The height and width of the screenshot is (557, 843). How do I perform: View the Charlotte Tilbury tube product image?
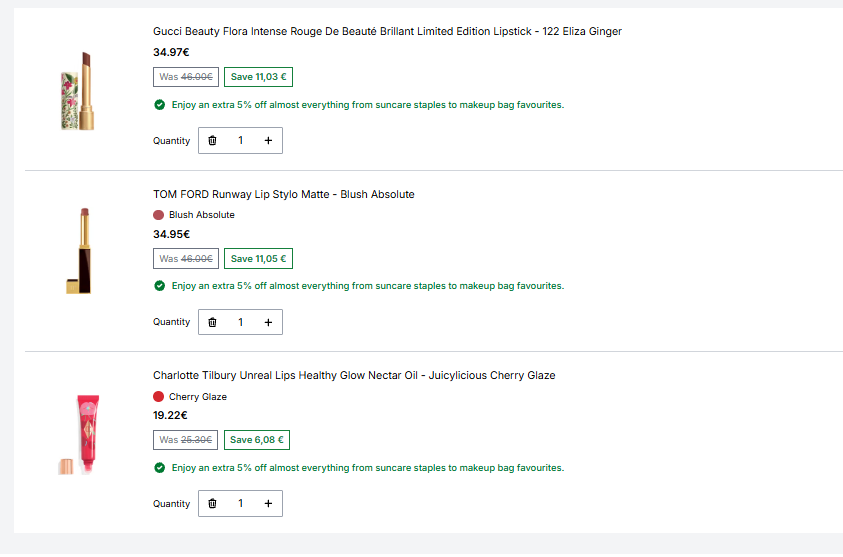[80, 434]
